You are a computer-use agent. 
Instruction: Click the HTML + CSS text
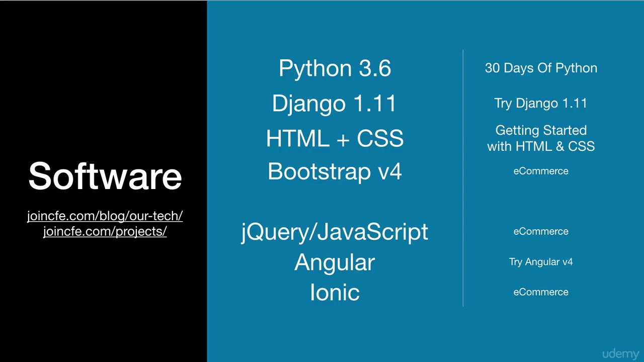click(x=335, y=138)
